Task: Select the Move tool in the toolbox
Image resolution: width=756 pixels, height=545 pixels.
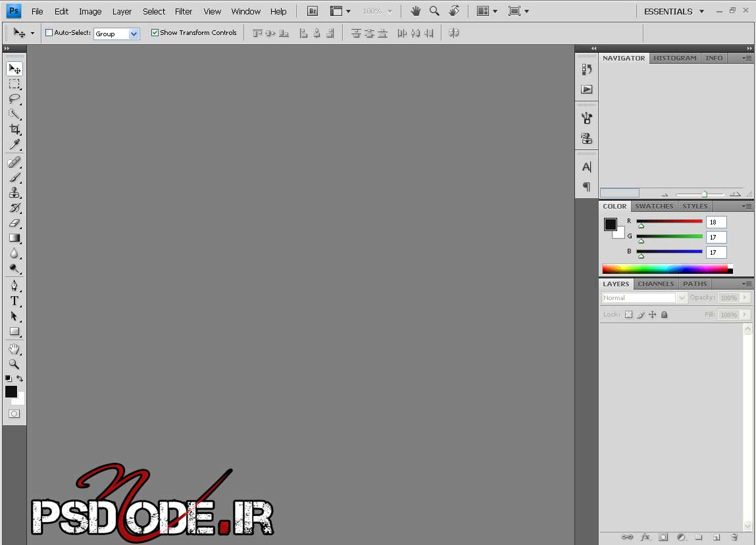Action: [x=14, y=69]
